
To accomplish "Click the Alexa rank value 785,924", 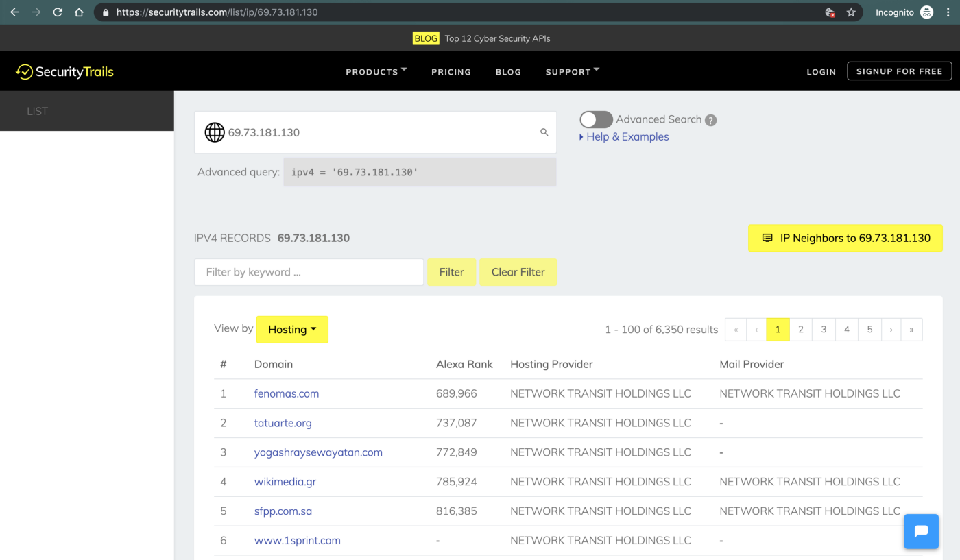I will point(457,482).
